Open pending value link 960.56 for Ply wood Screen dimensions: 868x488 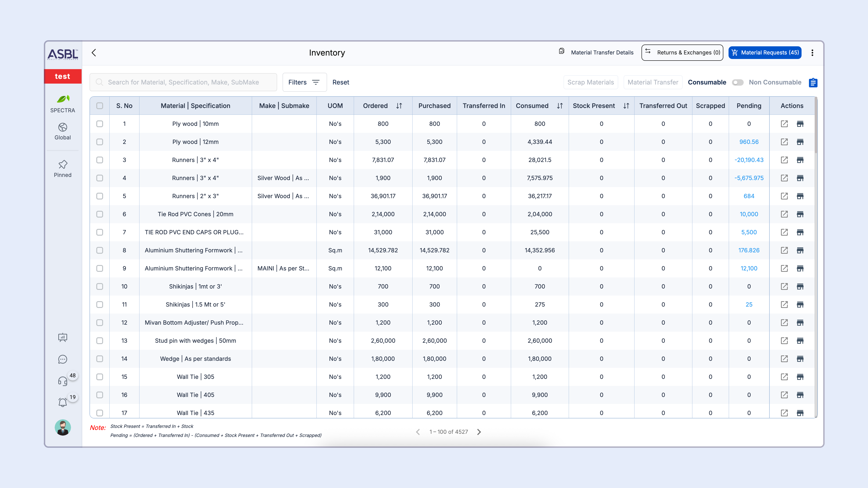(749, 142)
